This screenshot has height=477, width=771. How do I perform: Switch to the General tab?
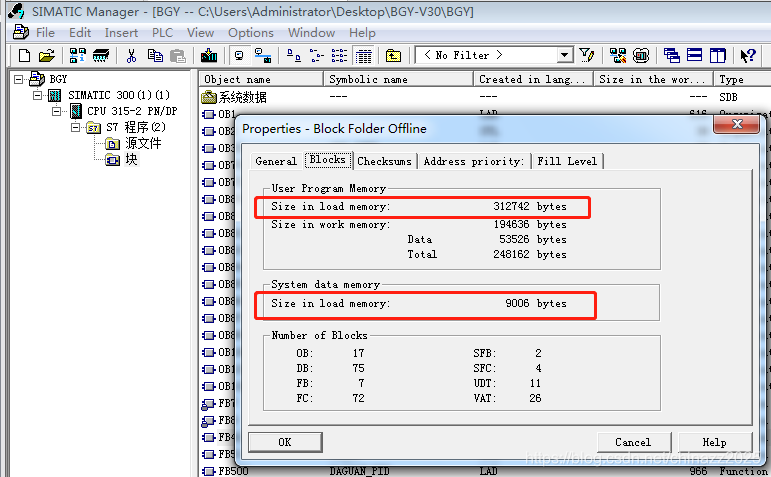[x=276, y=161]
